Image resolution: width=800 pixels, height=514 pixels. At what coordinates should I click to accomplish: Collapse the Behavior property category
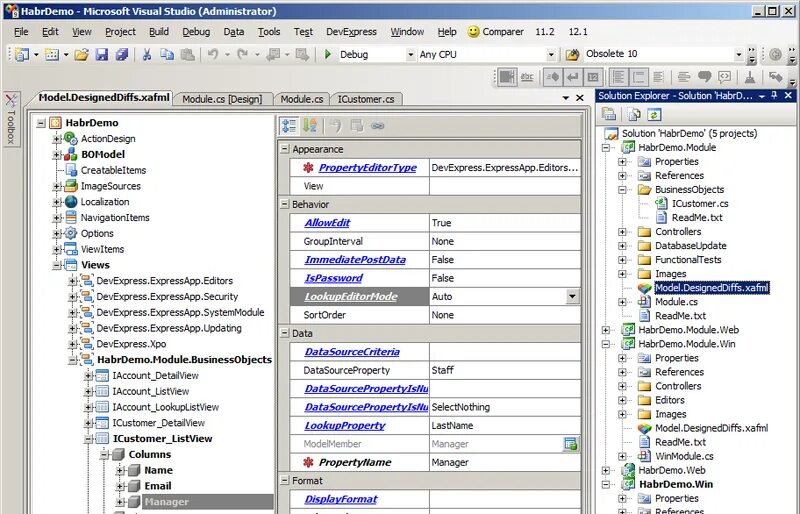tap(284, 205)
